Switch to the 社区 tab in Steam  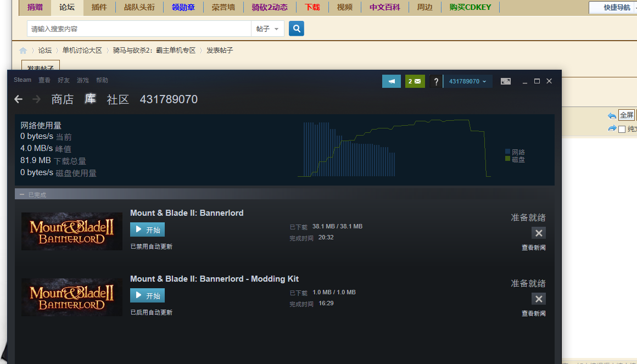(118, 99)
